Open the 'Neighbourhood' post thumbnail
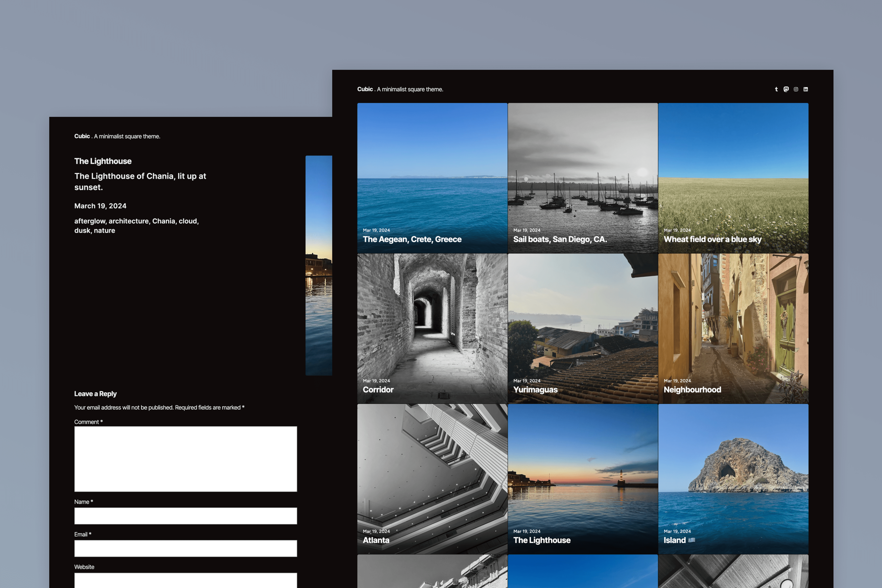 pyautogui.click(x=733, y=328)
